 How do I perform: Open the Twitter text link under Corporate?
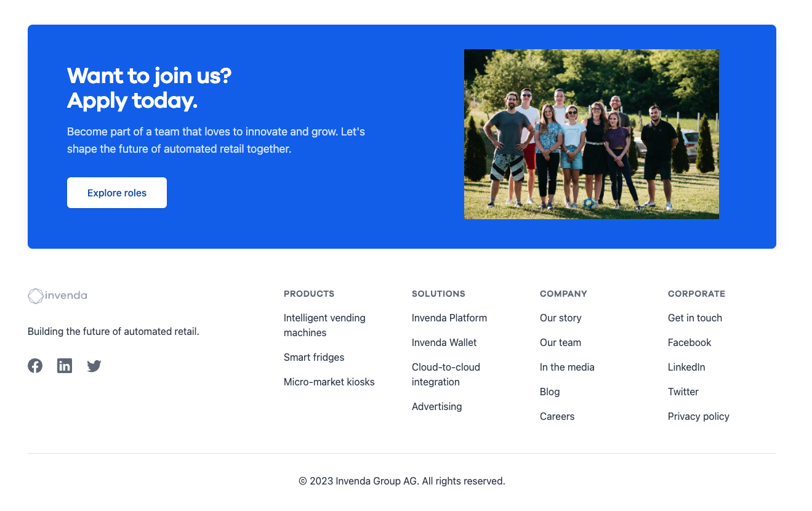[x=683, y=392]
